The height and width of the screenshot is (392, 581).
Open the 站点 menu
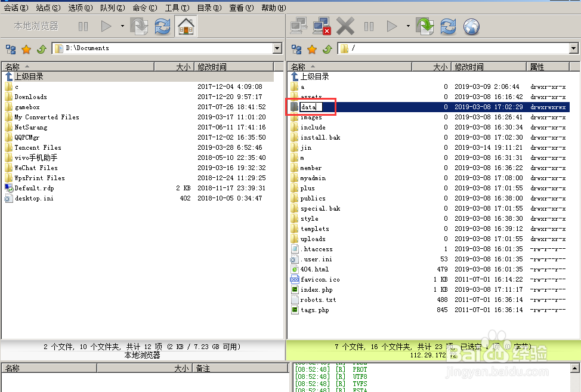48,8
